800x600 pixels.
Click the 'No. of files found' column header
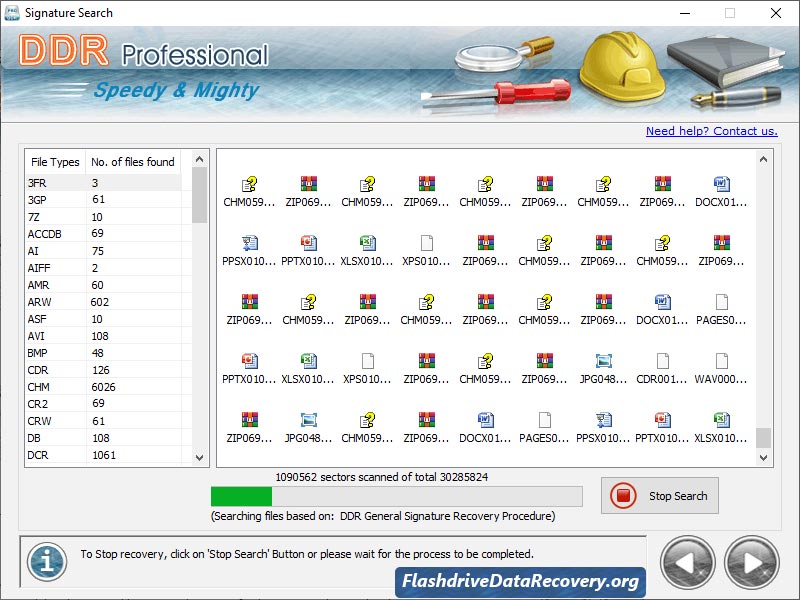[x=133, y=162]
